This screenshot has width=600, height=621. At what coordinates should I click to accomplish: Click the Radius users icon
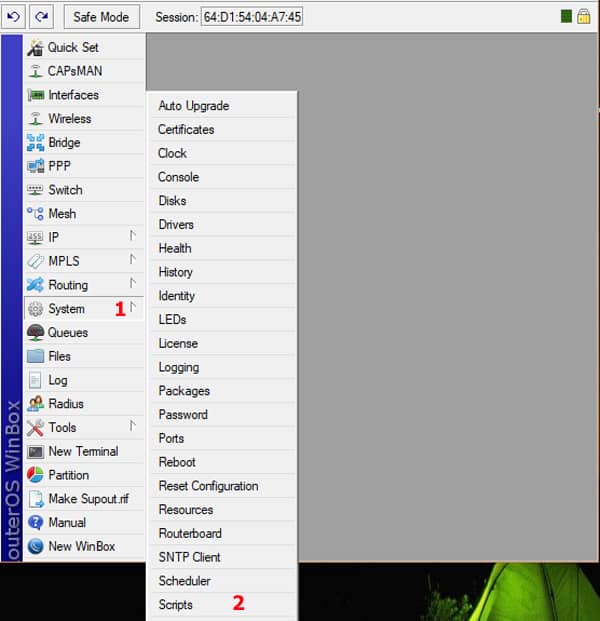35,404
